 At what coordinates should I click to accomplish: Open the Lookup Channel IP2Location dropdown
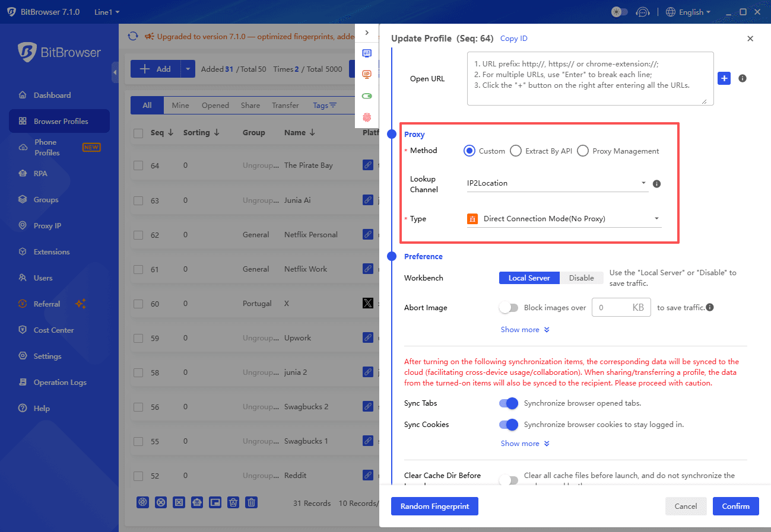coord(558,183)
